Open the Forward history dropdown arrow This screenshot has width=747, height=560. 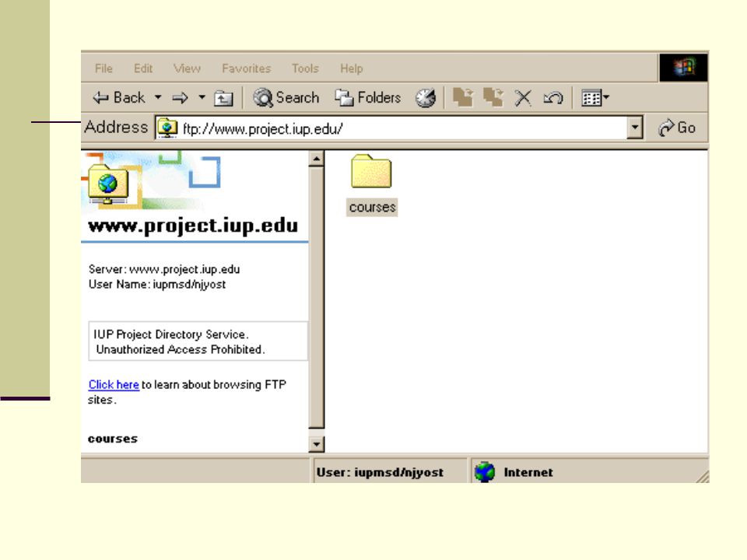[202, 98]
